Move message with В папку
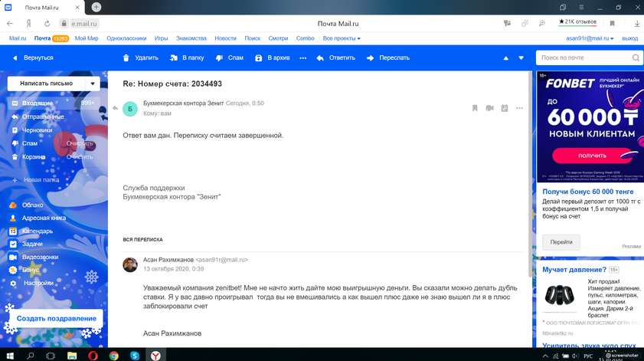 pos(187,58)
